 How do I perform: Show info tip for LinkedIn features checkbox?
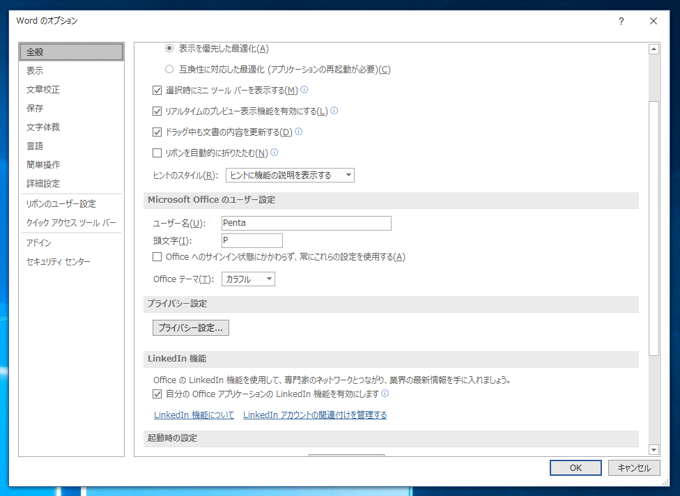(385, 393)
